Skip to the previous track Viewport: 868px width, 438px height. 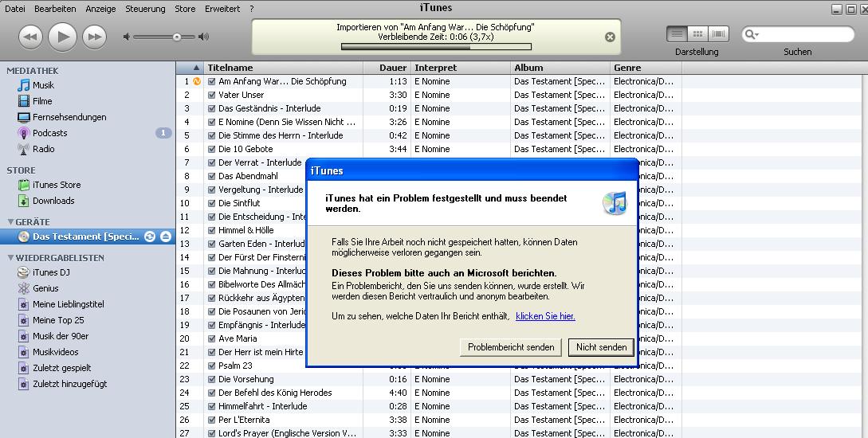[30, 37]
